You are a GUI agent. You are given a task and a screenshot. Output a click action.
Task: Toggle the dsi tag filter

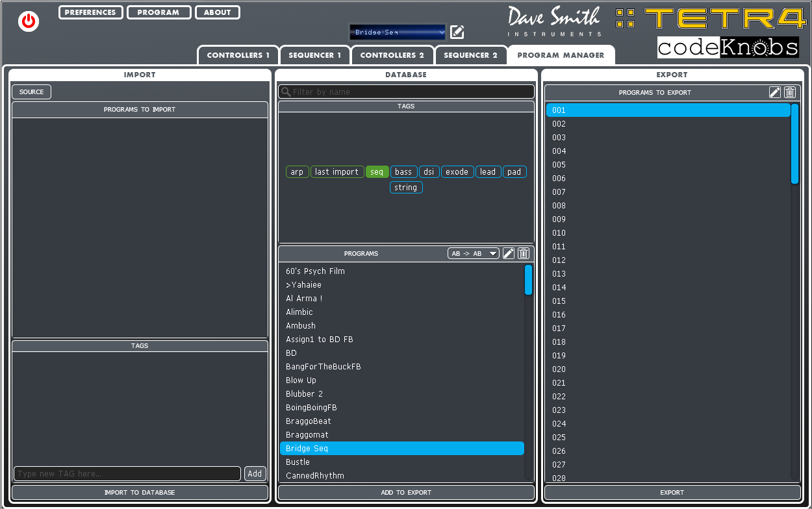[x=429, y=172]
